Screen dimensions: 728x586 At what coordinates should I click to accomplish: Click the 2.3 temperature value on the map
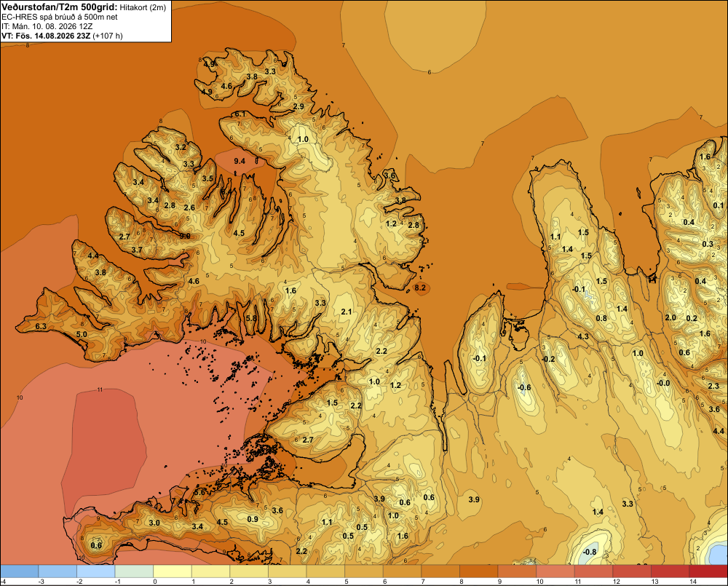tap(713, 386)
